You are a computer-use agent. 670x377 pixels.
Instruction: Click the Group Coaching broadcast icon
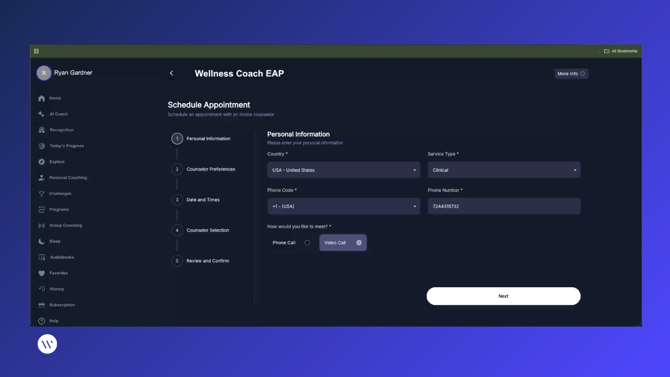(41, 225)
